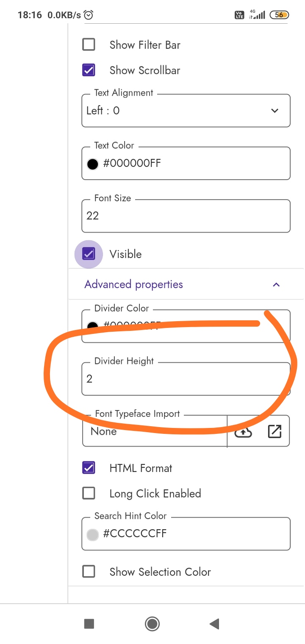305x644 pixels.
Task: Open the font typeface external link icon
Action: coord(274,431)
